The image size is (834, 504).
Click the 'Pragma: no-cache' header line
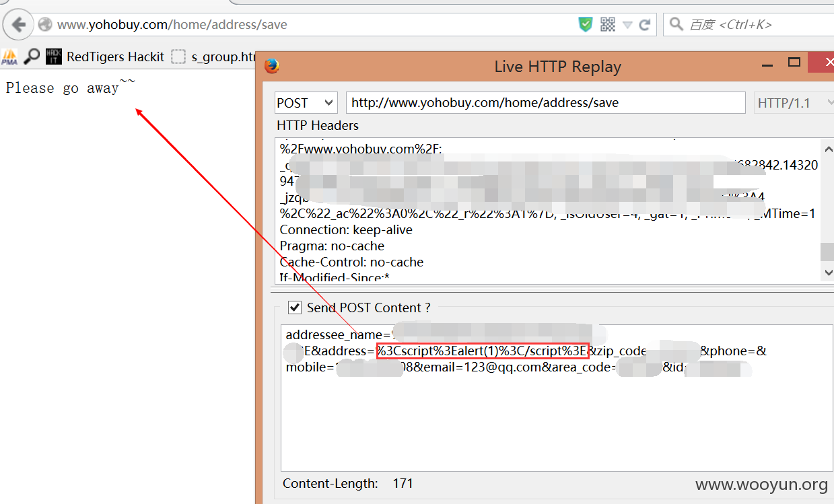tap(332, 246)
